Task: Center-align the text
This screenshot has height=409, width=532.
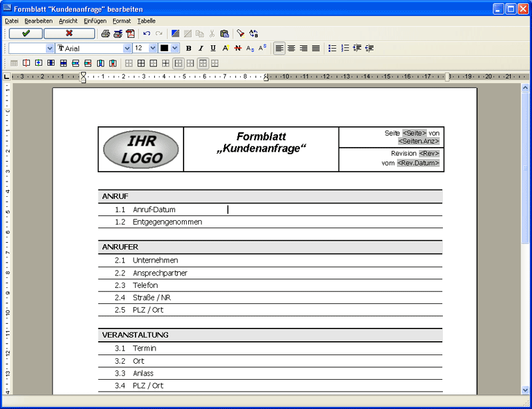Action: coord(291,48)
